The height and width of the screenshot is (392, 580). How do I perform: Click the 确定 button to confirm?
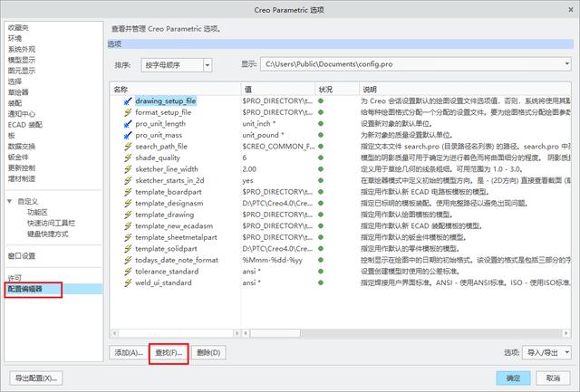(513, 378)
